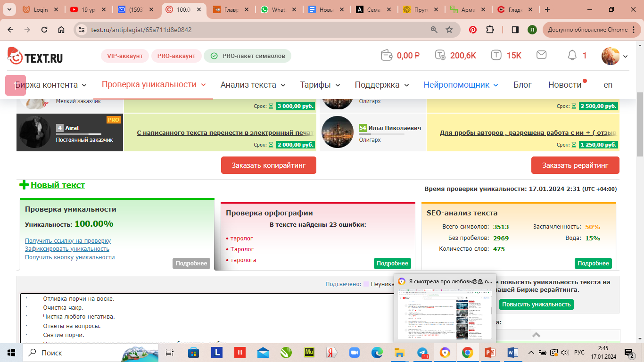Go to Блог menu item
This screenshot has width=644, height=362.
[x=522, y=85]
